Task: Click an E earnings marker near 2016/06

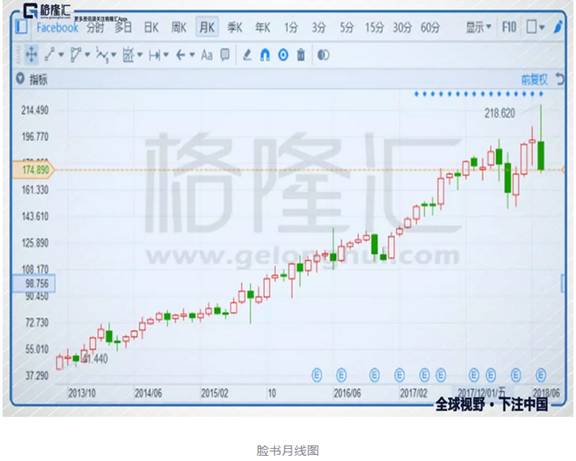Action: pyautogui.click(x=341, y=375)
